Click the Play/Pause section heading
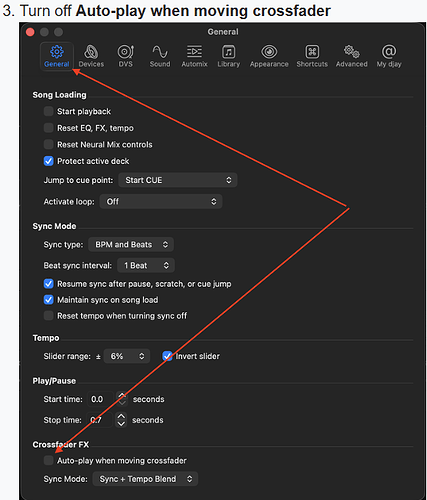 (x=54, y=381)
